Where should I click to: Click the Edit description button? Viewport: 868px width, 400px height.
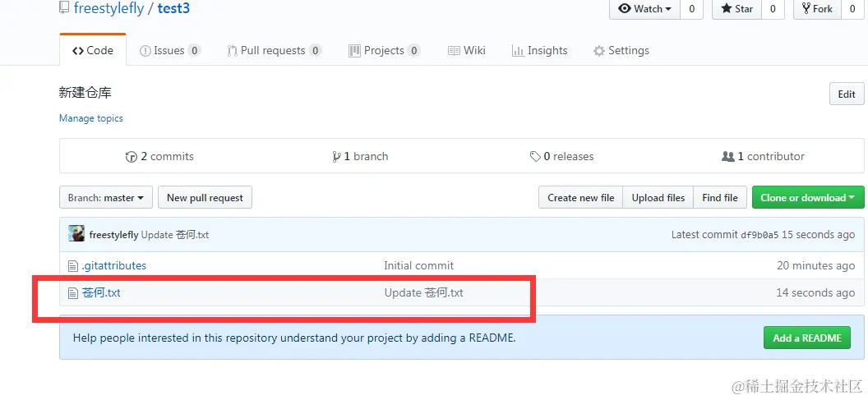coord(847,94)
